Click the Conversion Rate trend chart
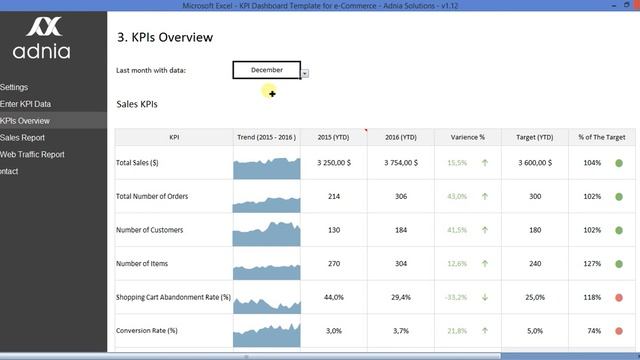 (x=267, y=335)
